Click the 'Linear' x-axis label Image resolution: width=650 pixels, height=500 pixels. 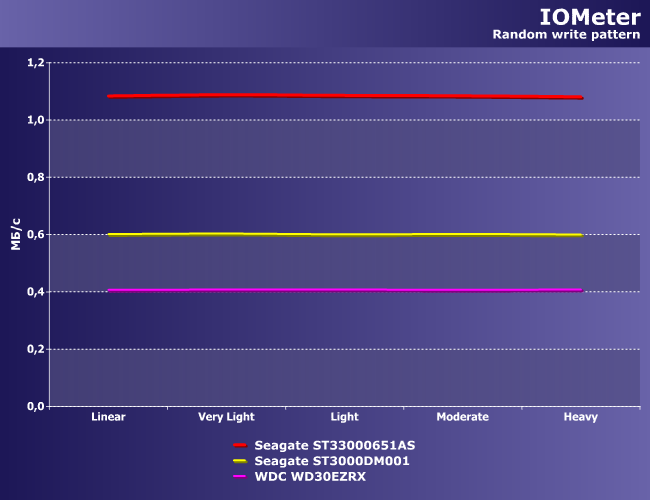click(x=108, y=417)
